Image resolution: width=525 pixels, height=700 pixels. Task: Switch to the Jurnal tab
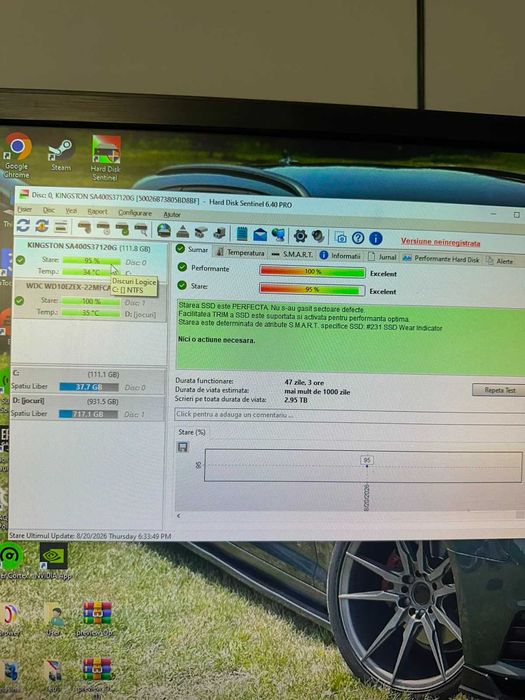pos(382,257)
